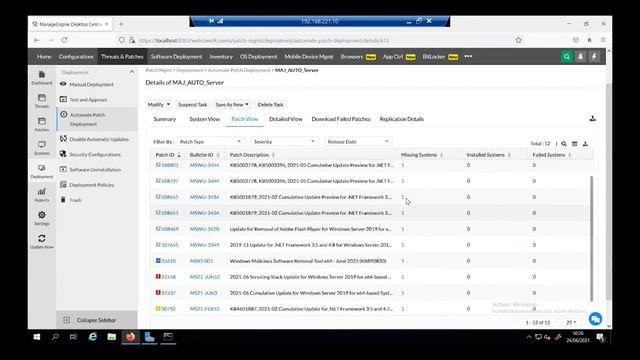The height and width of the screenshot is (360, 640).
Task: Open the Systems sidebar icon
Action: [42, 145]
